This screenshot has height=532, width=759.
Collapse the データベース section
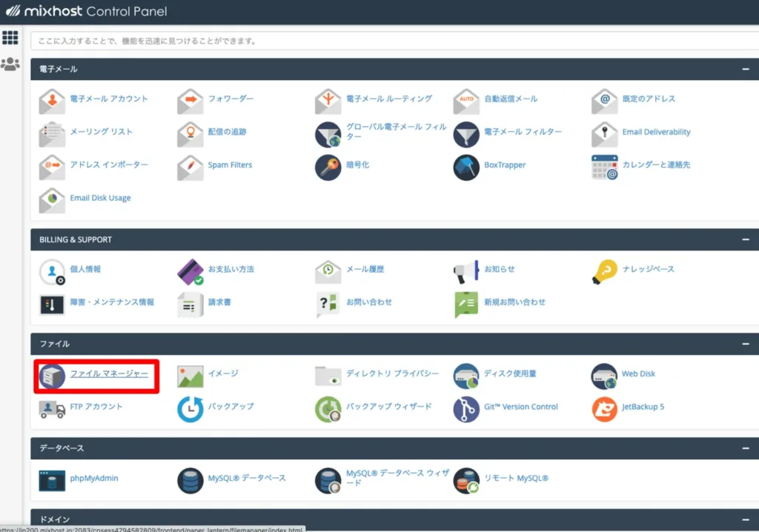[x=746, y=448]
